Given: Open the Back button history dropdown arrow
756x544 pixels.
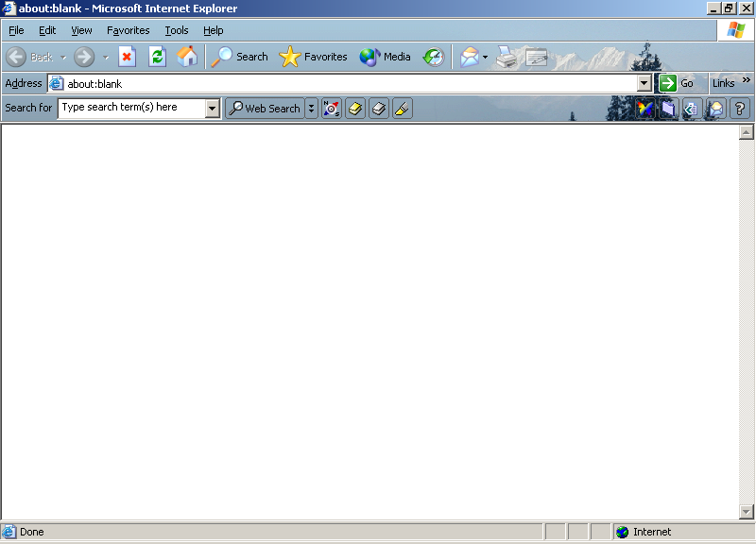Looking at the screenshot, I should (x=63, y=58).
